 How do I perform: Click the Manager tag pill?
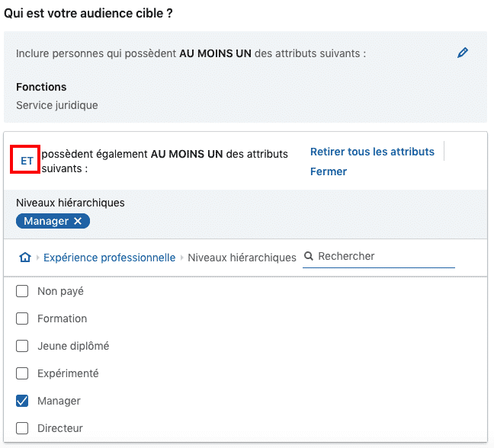click(x=46, y=221)
